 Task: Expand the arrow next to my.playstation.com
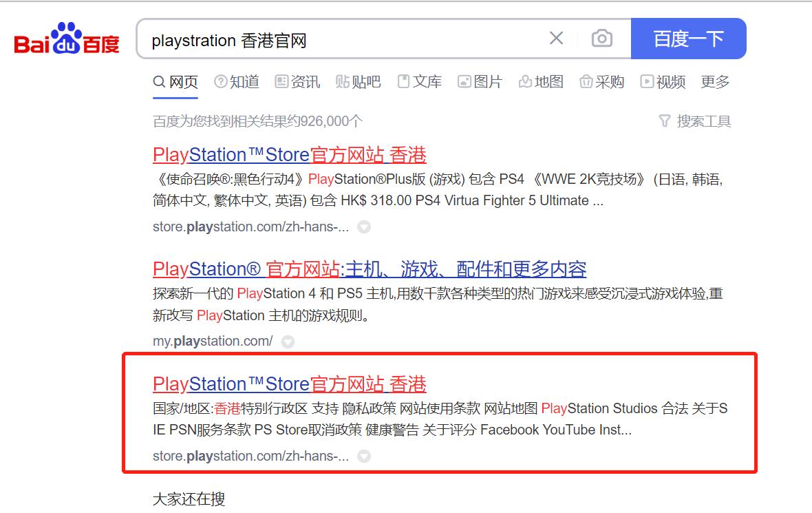click(x=288, y=342)
